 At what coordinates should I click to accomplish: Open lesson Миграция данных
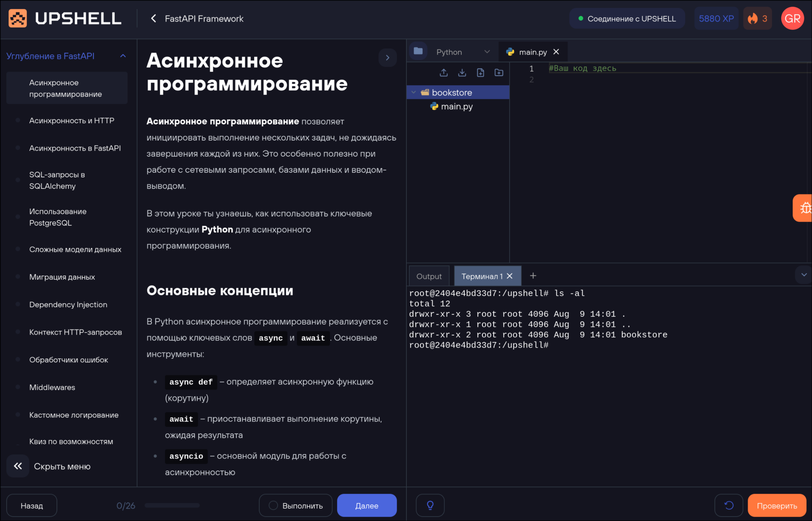pos(62,277)
